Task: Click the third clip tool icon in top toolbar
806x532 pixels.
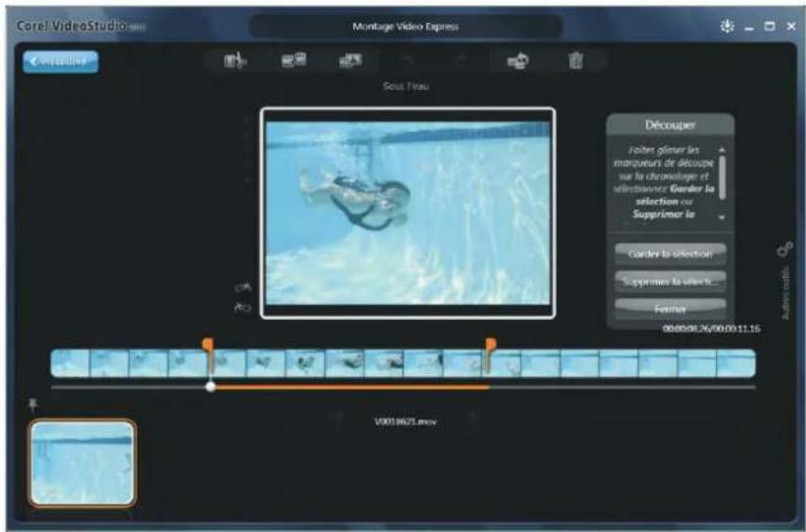Action: pos(351,62)
